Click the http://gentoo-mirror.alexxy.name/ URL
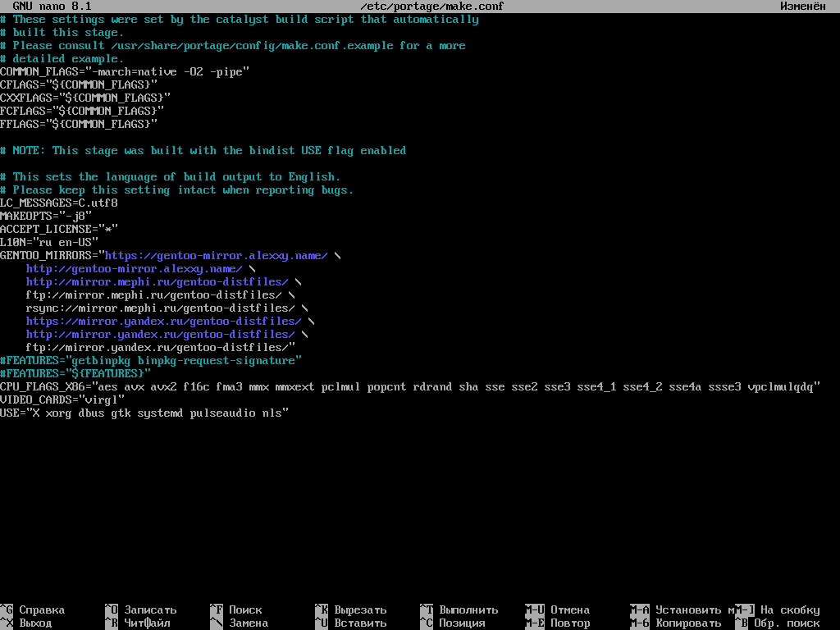This screenshot has height=630, width=840. [135, 268]
